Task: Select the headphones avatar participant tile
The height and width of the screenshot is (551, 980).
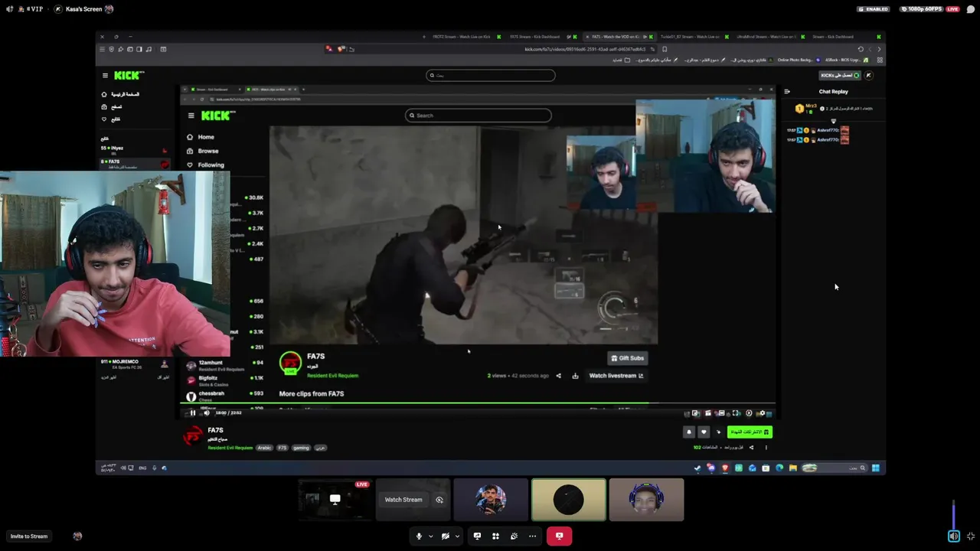Action: click(646, 500)
